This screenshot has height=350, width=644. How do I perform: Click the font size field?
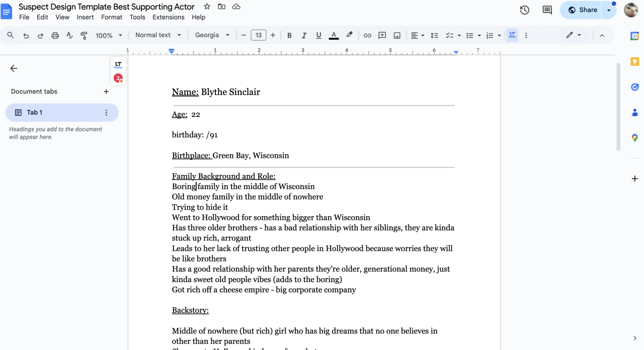click(259, 35)
